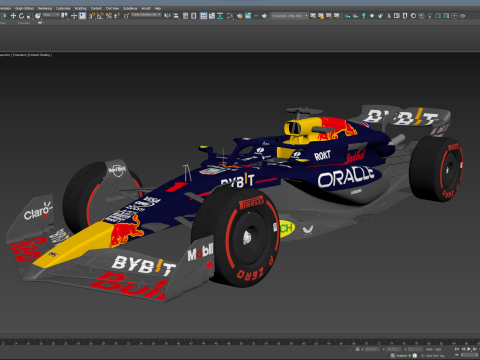The width and height of the screenshot is (480, 360).
Task: Play the animation
Action: coord(469,349)
